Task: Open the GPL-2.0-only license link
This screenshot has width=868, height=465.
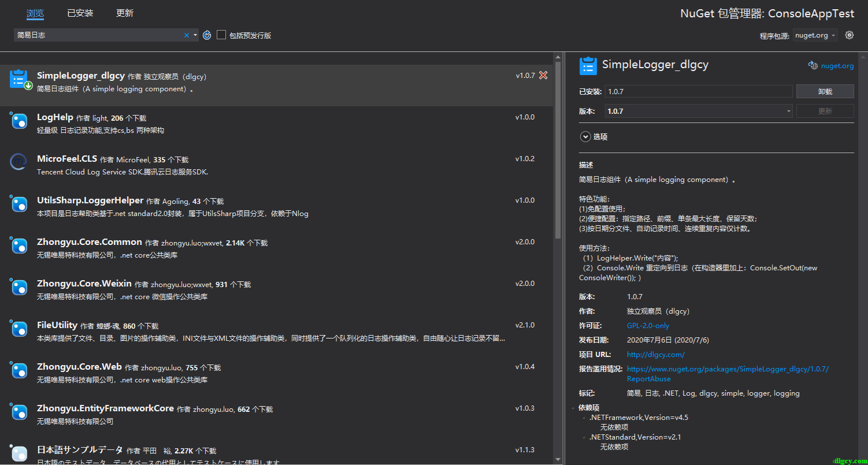Action: tap(648, 326)
